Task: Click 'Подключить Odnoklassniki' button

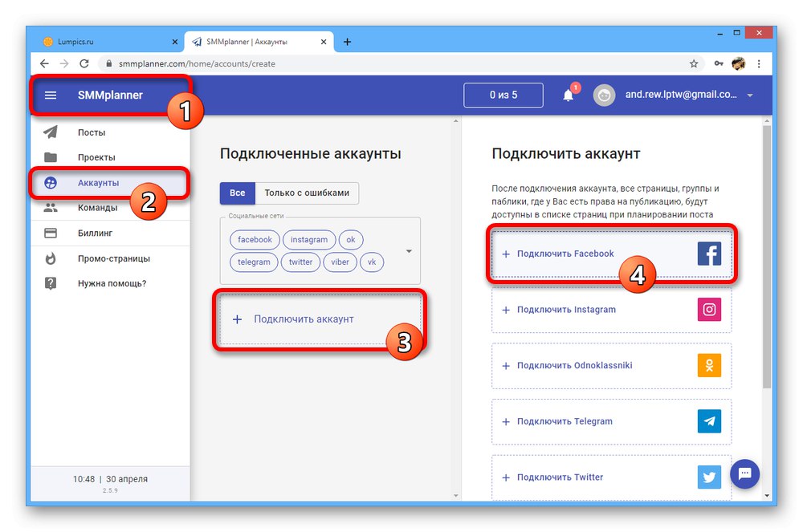Action: 611,365
